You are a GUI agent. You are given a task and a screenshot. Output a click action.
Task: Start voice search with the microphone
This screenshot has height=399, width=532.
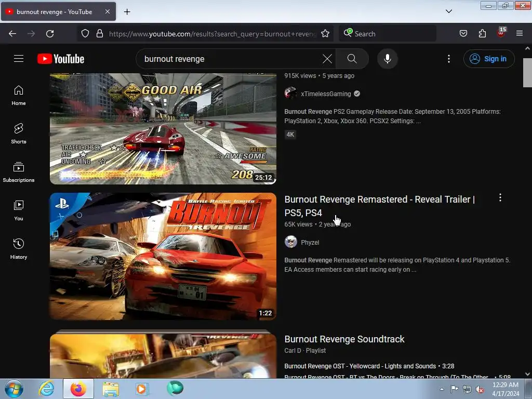point(387,59)
